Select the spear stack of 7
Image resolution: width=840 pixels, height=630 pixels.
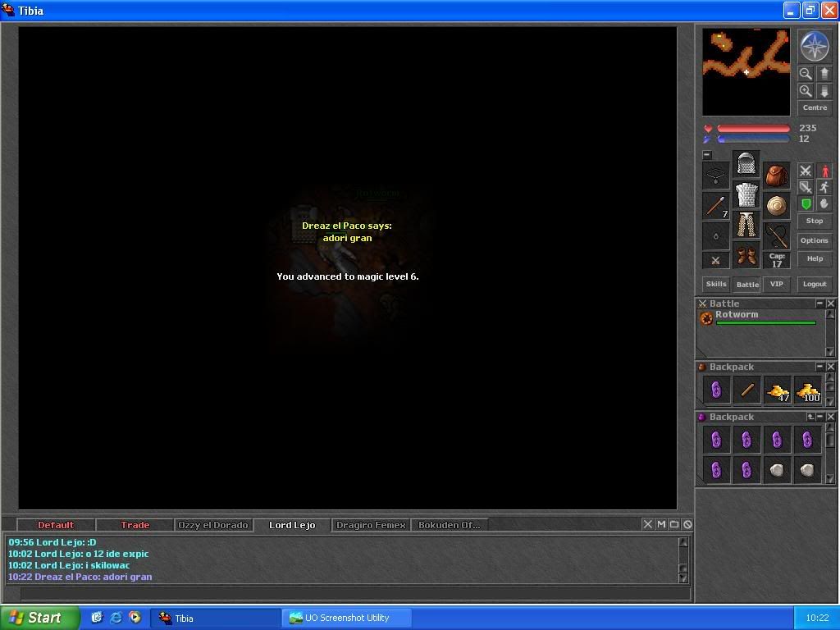[715, 206]
